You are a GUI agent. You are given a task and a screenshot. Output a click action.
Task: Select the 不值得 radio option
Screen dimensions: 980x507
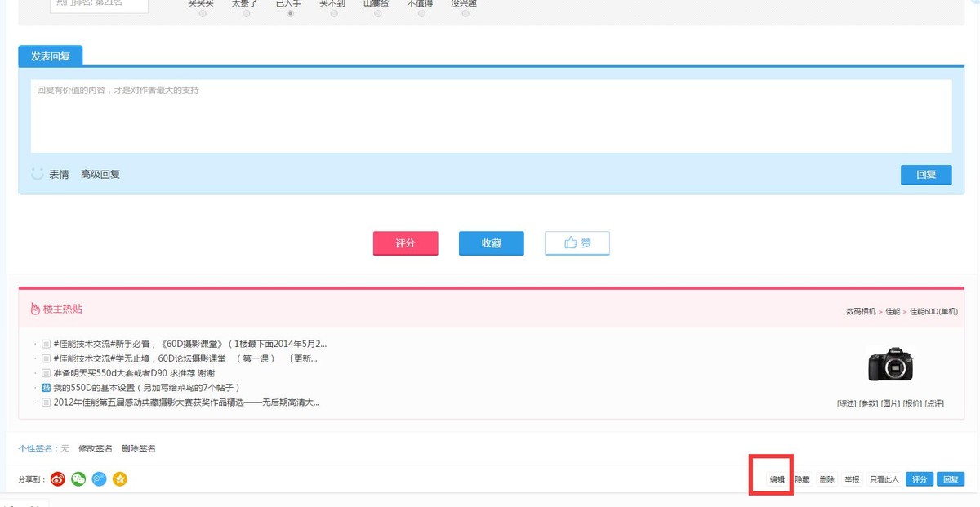(421, 14)
